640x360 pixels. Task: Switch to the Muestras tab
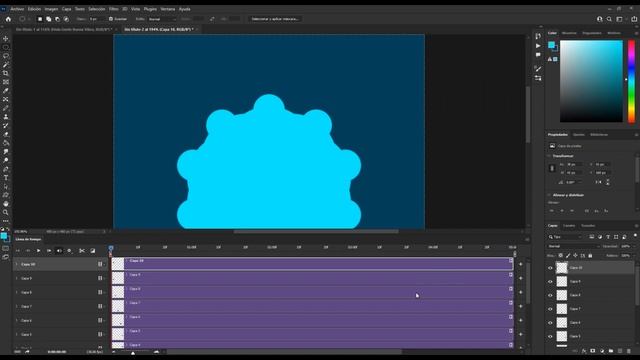(x=569, y=33)
